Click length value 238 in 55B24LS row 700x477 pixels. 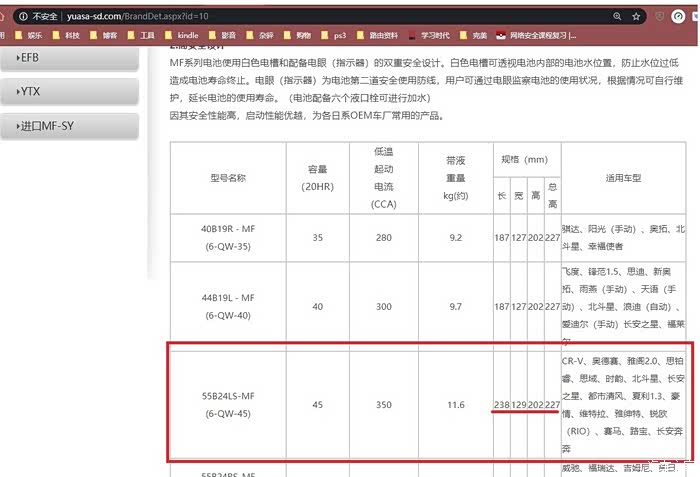point(502,405)
